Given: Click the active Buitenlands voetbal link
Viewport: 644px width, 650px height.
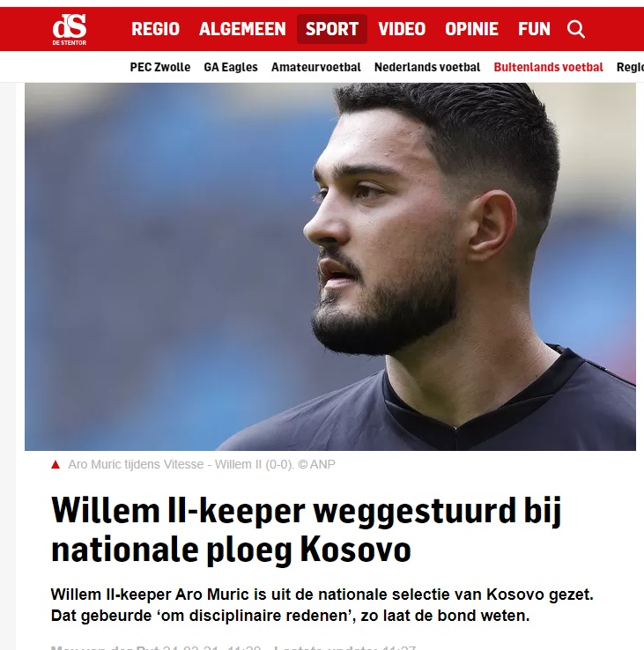Looking at the screenshot, I should (548, 67).
